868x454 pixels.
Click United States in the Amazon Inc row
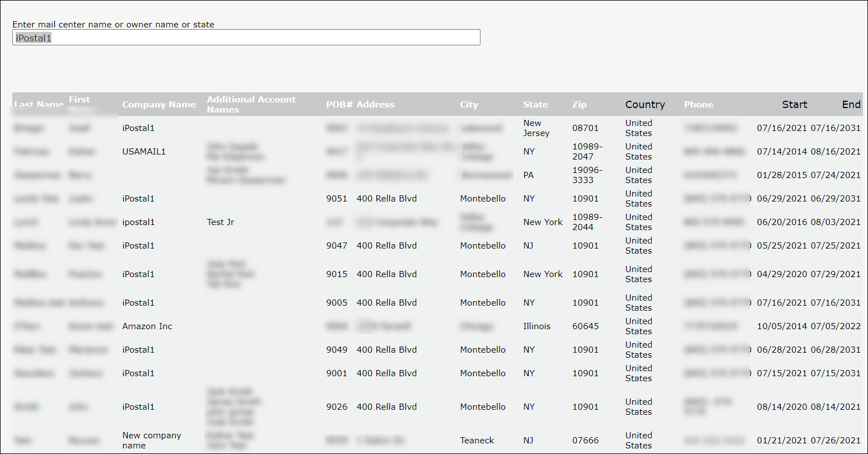638,326
